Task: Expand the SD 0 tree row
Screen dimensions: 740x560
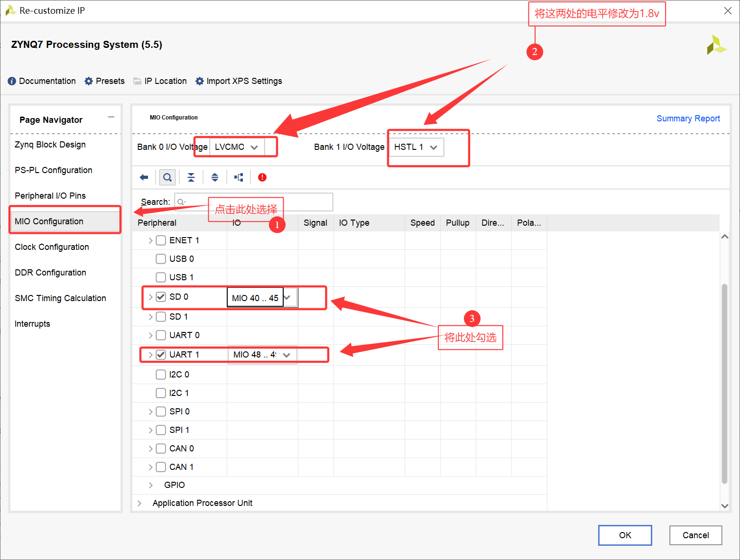Action: 150,297
